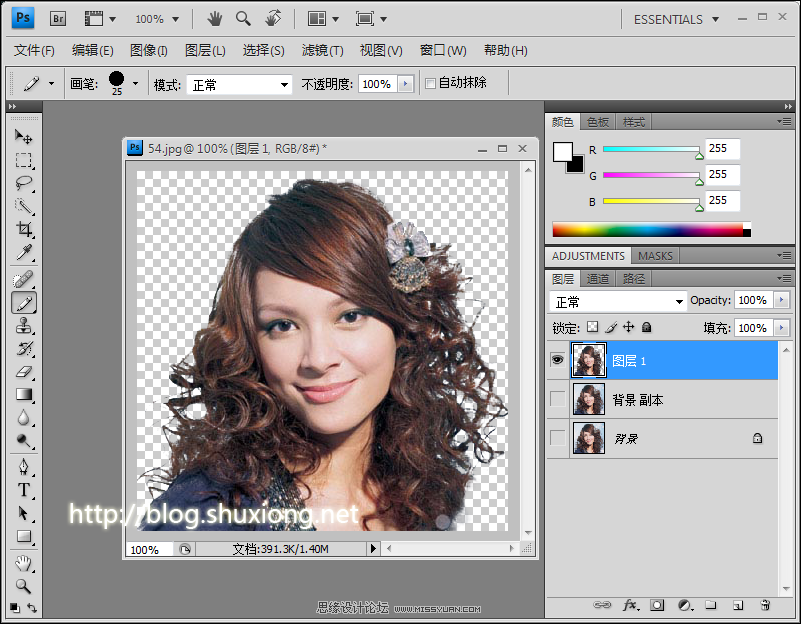The height and width of the screenshot is (624, 801).
Task: Switch to the 色板 tab
Action: [x=598, y=122]
